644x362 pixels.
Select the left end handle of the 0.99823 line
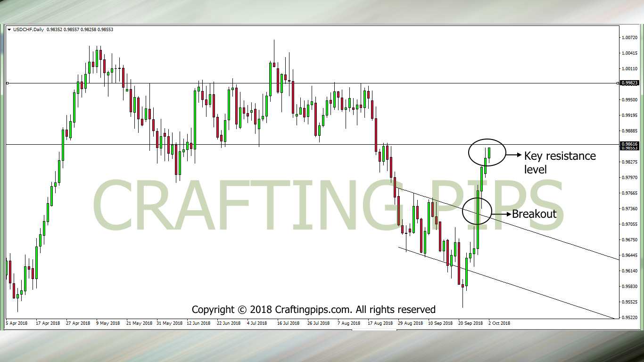point(7,83)
